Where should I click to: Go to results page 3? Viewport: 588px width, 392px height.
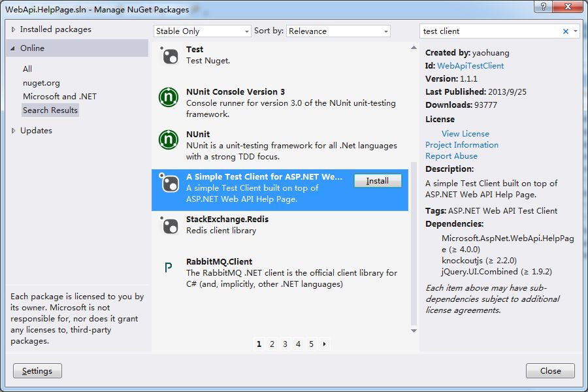[285, 344]
